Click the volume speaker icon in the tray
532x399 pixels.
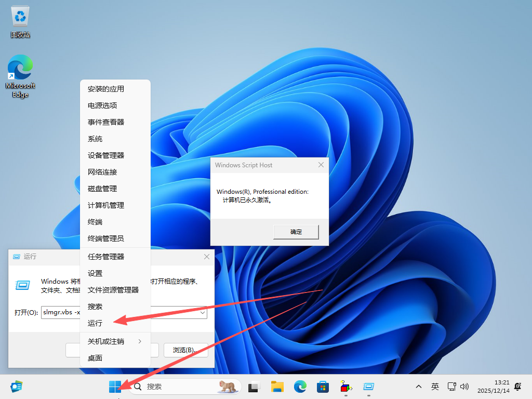click(x=465, y=387)
